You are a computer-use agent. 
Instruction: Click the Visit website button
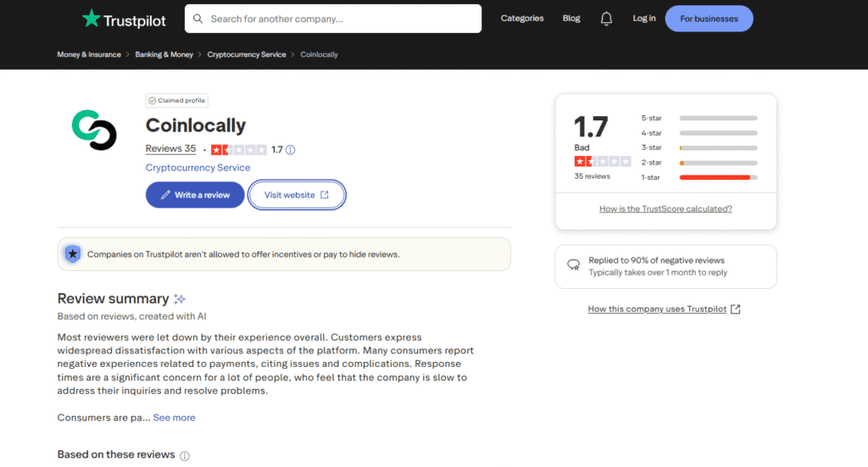click(x=297, y=195)
